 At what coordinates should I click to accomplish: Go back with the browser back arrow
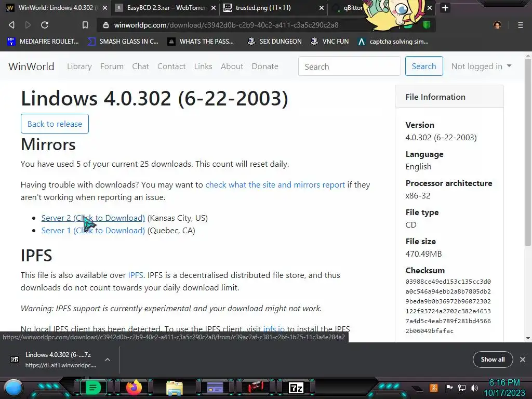point(11,25)
